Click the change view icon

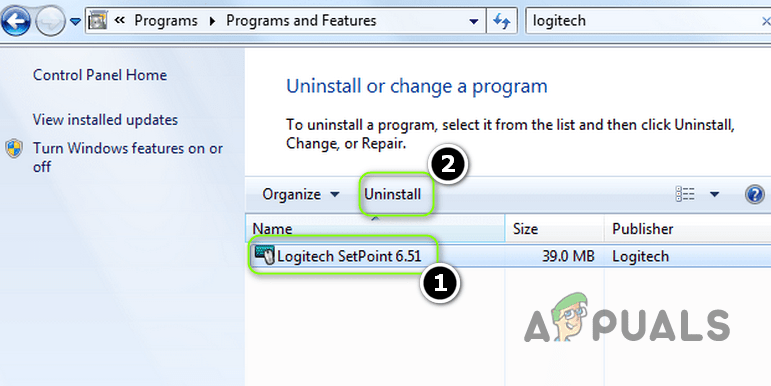[685, 194]
